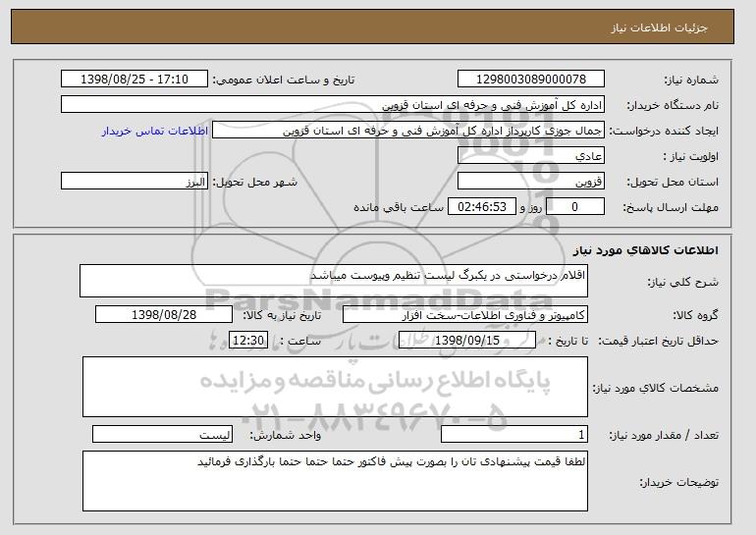Click the ساعت field showing 12:30
The image size is (756, 535).
[x=248, y=341]
